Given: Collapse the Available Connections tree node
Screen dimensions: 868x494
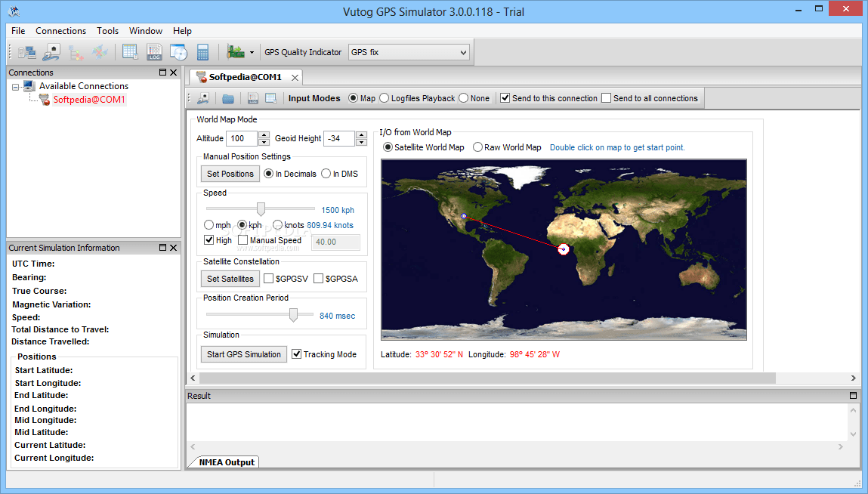Looking at the screenshot, I should click(15, 85).
